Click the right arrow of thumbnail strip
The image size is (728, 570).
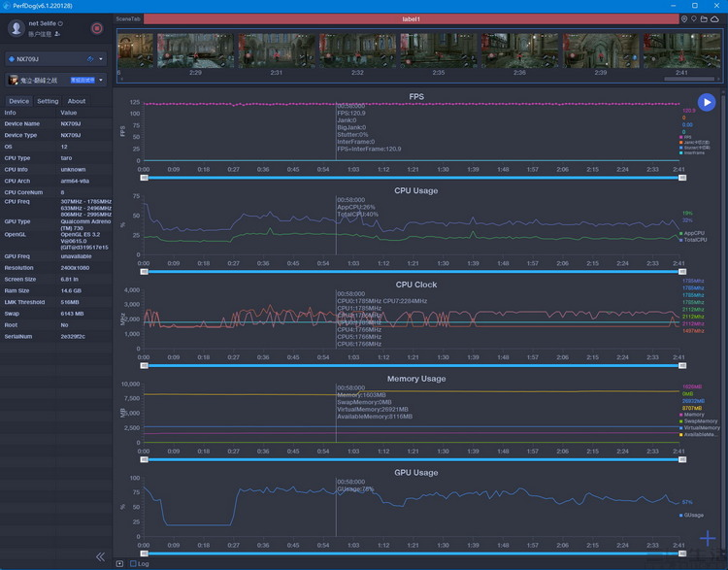pyautogui.click(x=718, y=79)
